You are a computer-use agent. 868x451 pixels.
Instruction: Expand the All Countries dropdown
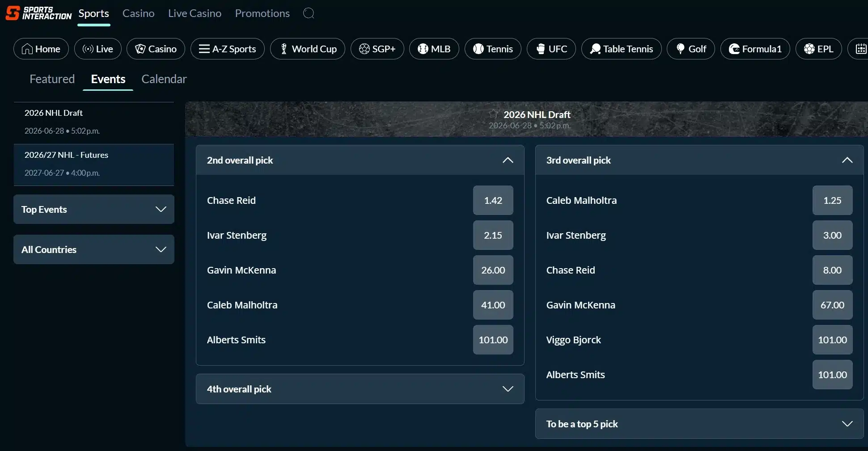pyautogui.click(x=94, y=249)
